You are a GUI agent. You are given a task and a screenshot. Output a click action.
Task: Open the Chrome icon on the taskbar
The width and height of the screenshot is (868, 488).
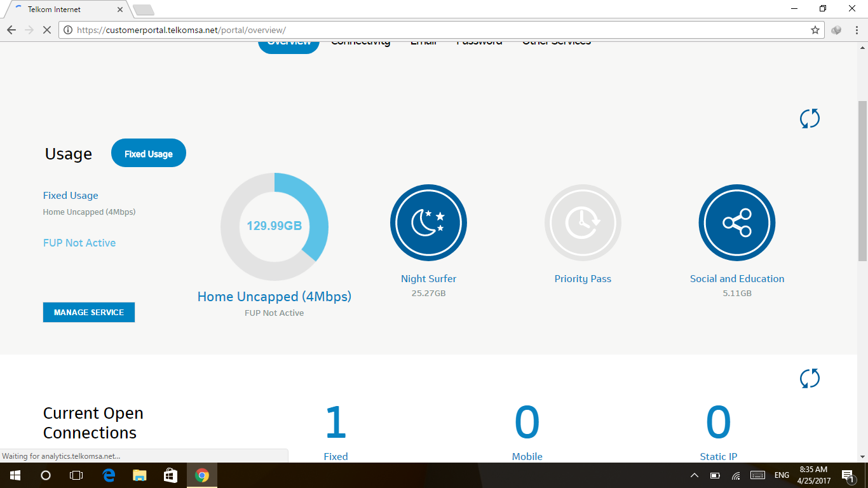click(202, 475)
